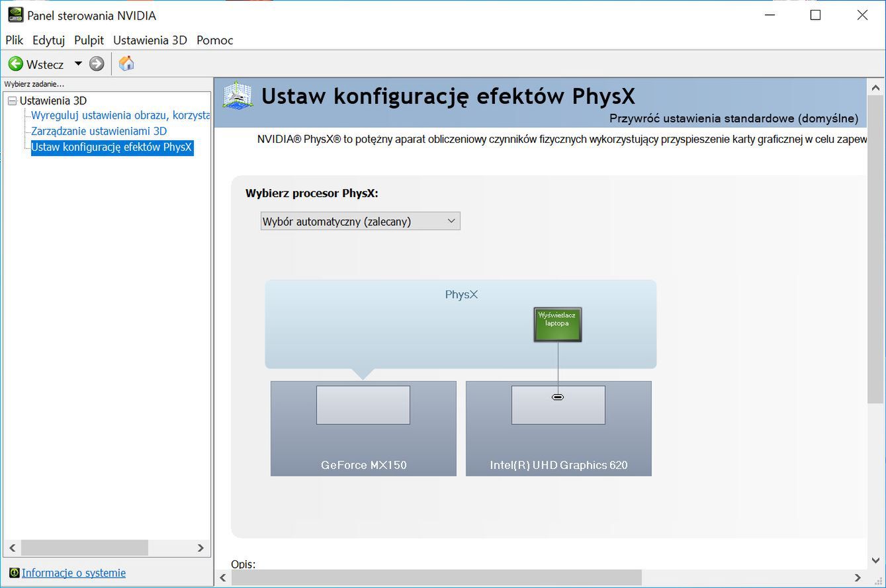Click the task tree horizontal scrollbar thumb
The image size is (886, 588).
point(85,548)
